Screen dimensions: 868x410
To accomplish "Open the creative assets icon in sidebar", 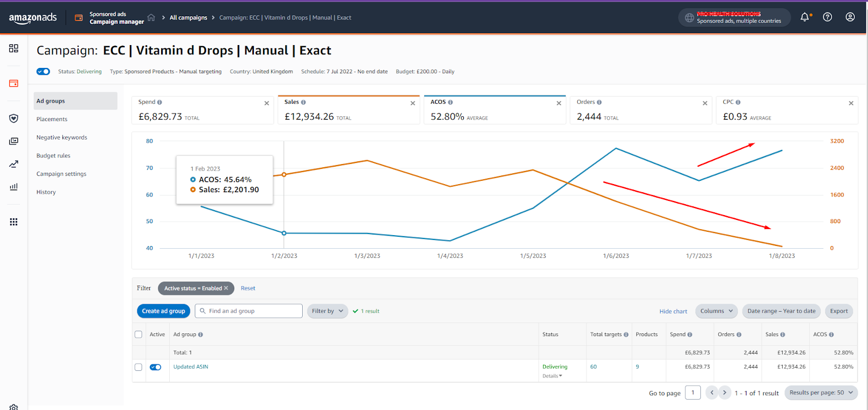I will (x=14, y=141).
